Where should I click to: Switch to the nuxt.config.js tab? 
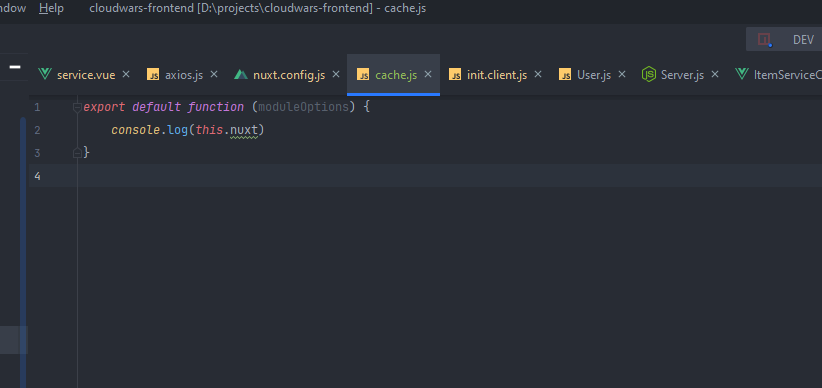click(x=289, y=75)
